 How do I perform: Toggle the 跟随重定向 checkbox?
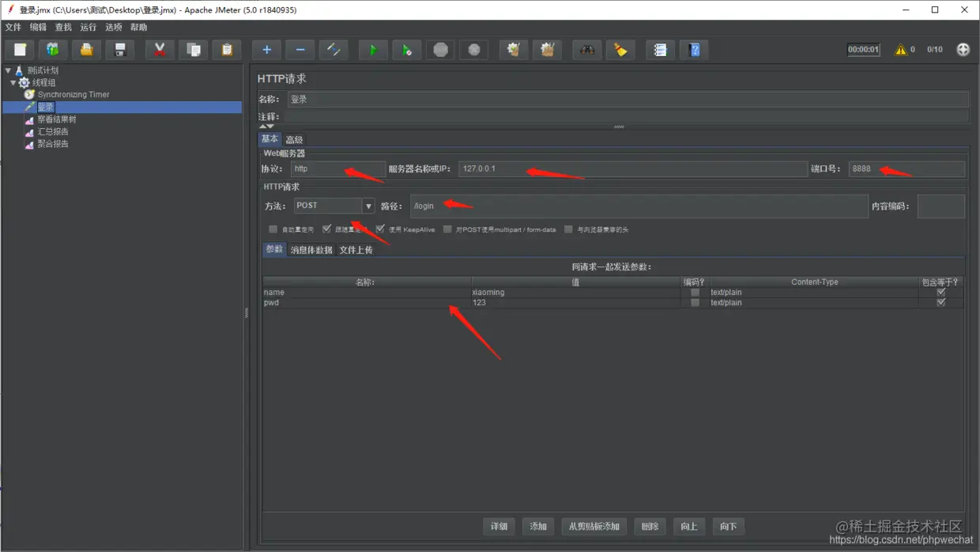point(326,229)
